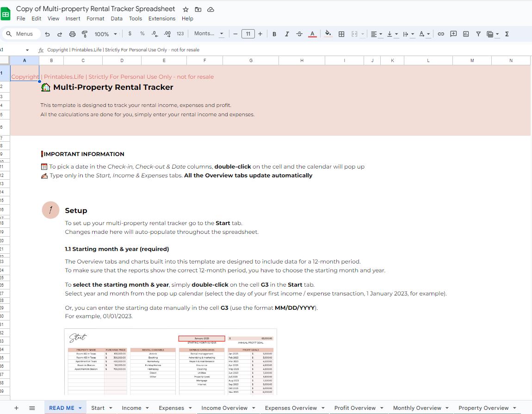Add a new sheet with plus button
Image resolution: width=532 pixels, height=414 pixels.
[16, 408]
